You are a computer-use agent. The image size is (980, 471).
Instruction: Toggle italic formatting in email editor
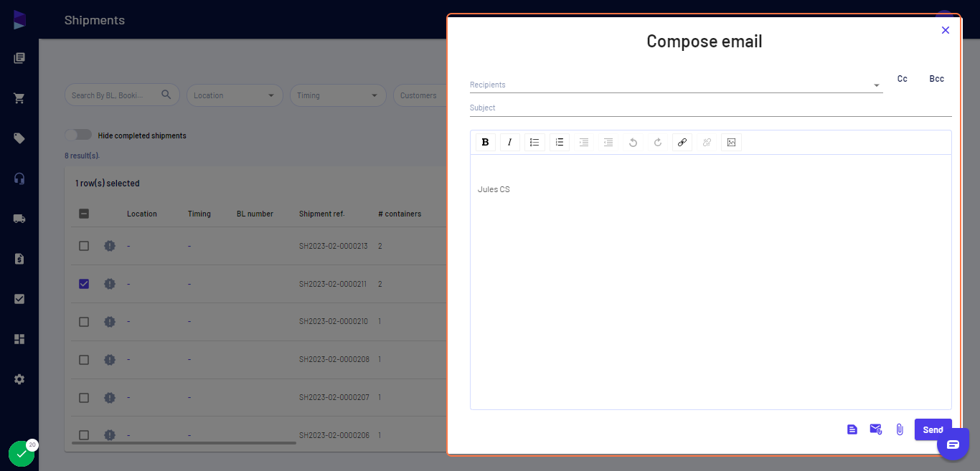pyautogui.click(x=510, y=142)
